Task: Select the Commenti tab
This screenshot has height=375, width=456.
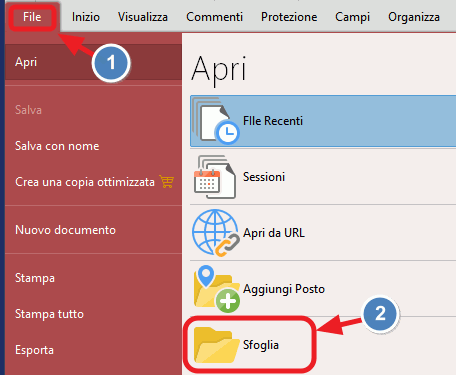Action: pos(214,17)
